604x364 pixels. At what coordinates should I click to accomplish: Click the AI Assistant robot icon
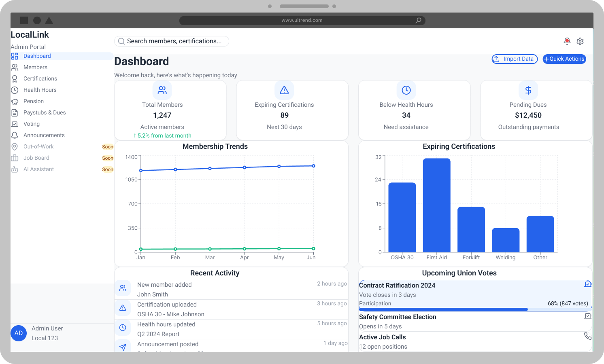click(x=15, y=169)
